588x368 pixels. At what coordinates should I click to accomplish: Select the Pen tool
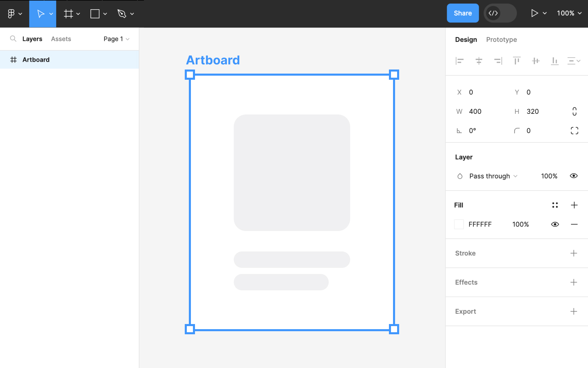(122, 14)
